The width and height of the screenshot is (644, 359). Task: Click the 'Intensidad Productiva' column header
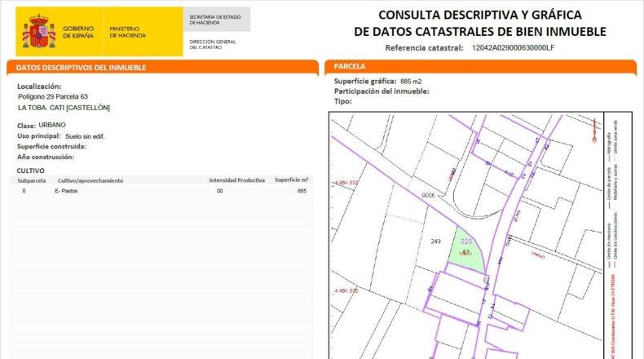click(237, 180)
